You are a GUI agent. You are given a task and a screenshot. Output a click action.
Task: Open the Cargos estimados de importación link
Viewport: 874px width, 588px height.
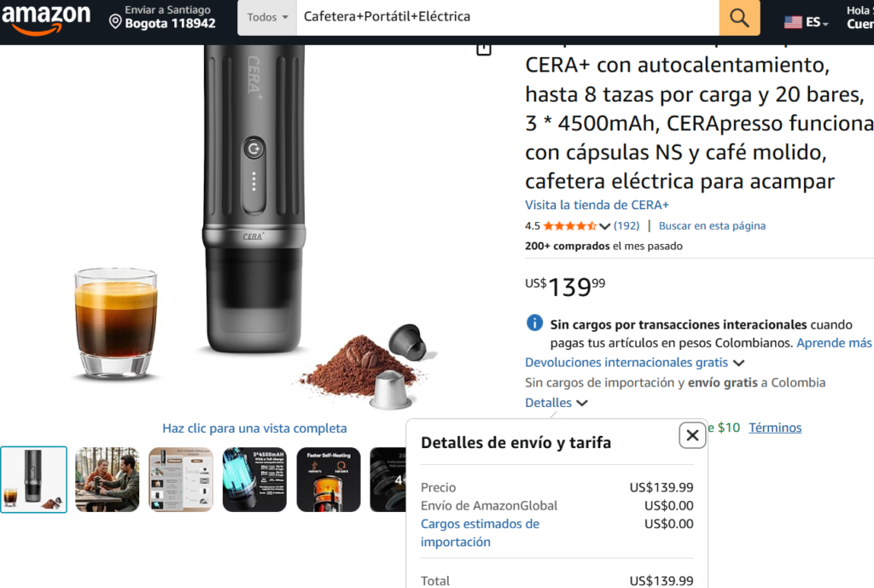click(x=480, y=533)
